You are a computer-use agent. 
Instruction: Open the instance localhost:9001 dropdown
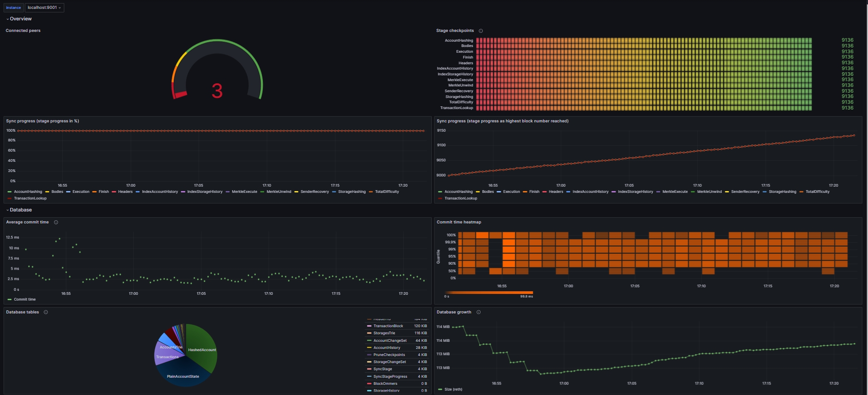click(44, 8)
